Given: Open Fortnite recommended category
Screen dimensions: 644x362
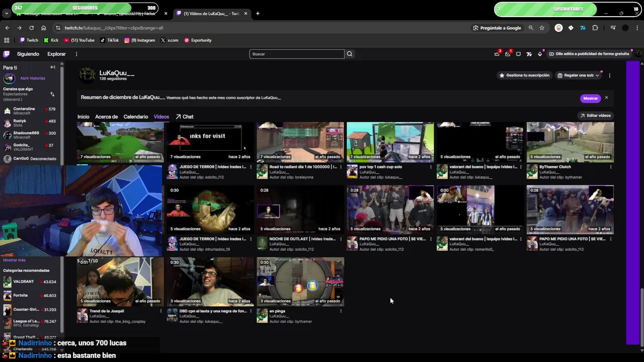Looking at the screenshot, I should [x=30, y=295].
